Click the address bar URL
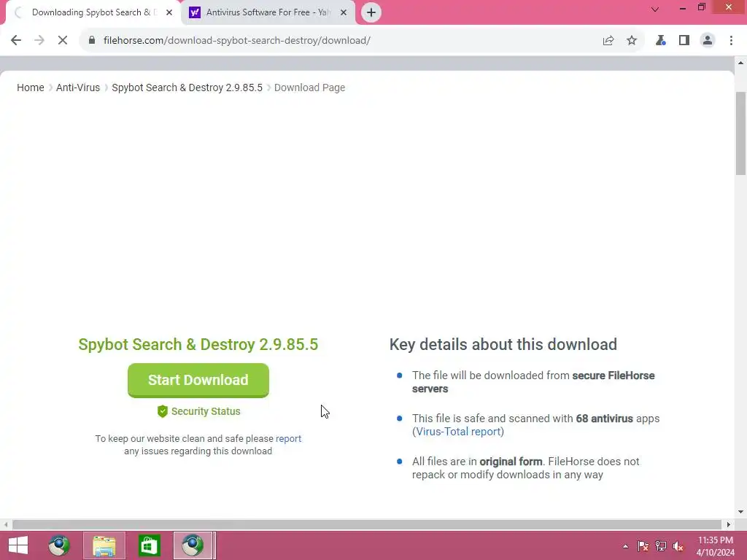This screenshot has width=747, height=560. [237, 41]
